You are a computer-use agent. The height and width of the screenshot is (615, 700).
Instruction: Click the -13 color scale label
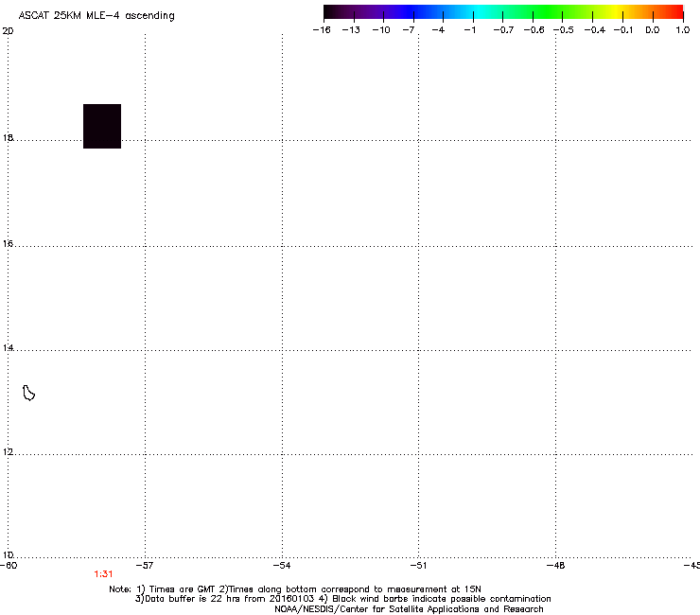(x=351, y=30)
